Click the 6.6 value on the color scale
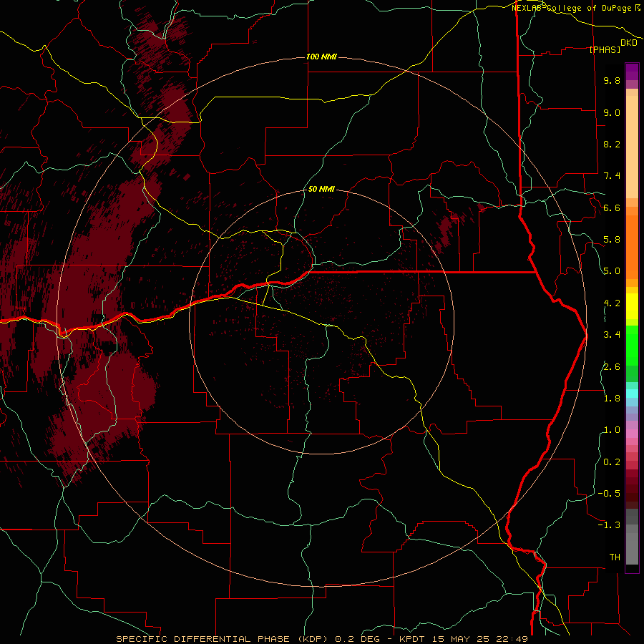 point(612,208)
